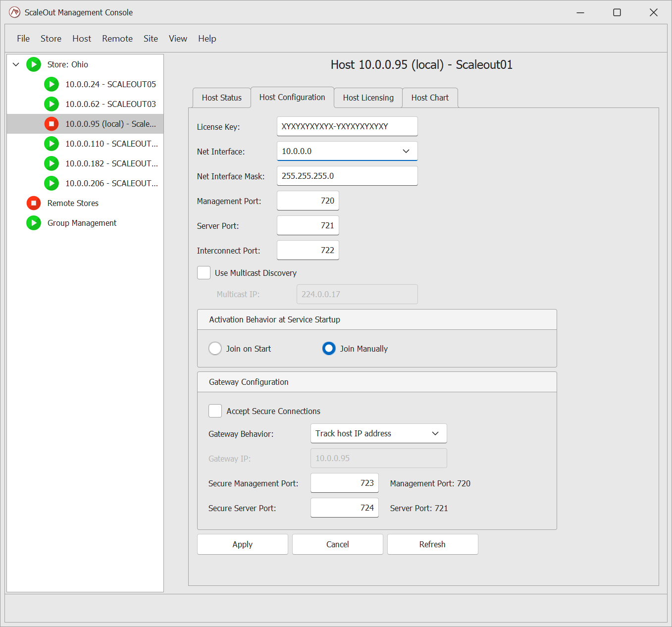Select the 10.0.0.24 - SCALEOUT05 host row
The height and width of the screenshot is (627, 672).
(x=85, y=84)
